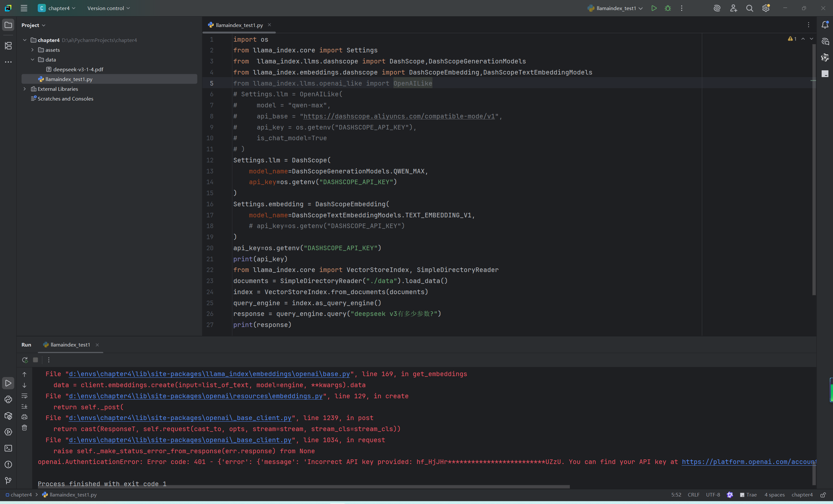833x504 pixels.
Task: Collapse the chapter4 root folder
Action: (25, 40)
